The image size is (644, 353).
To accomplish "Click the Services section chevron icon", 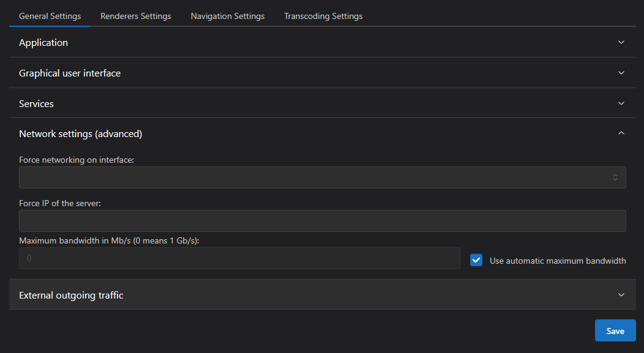I will pos(621,103).
